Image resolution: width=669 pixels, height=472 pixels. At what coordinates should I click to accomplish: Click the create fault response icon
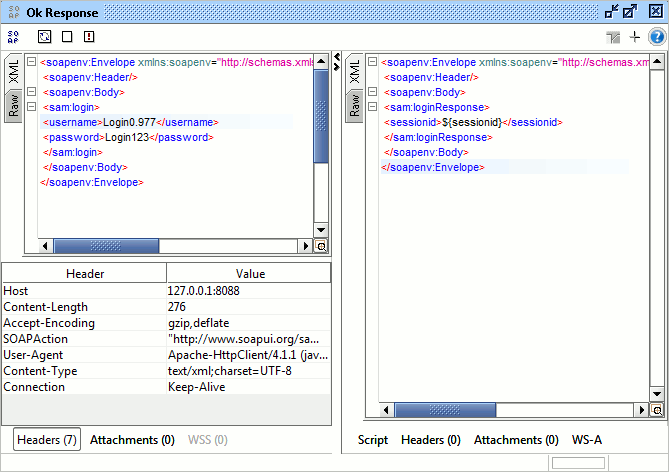click(89, 37)
